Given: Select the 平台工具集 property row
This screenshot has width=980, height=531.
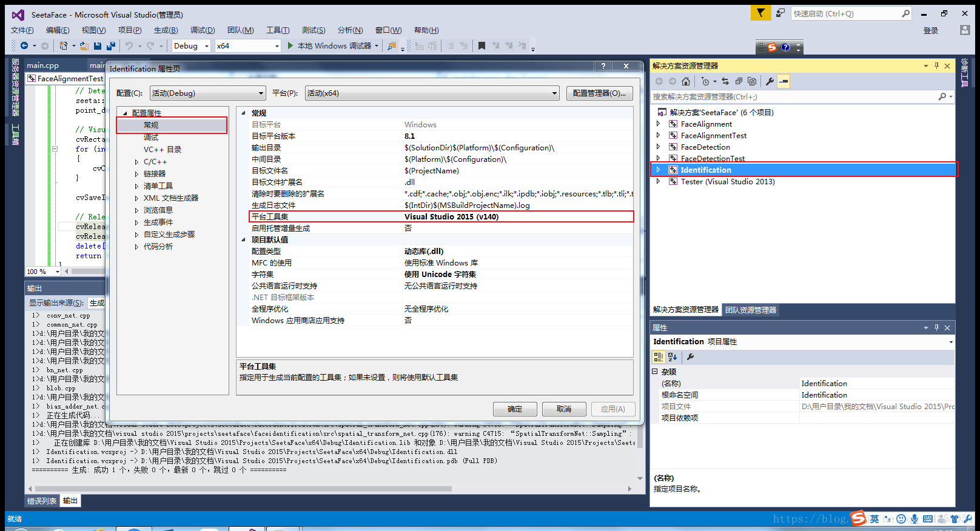Looking at the screenshot, I should tap(441, 216).
